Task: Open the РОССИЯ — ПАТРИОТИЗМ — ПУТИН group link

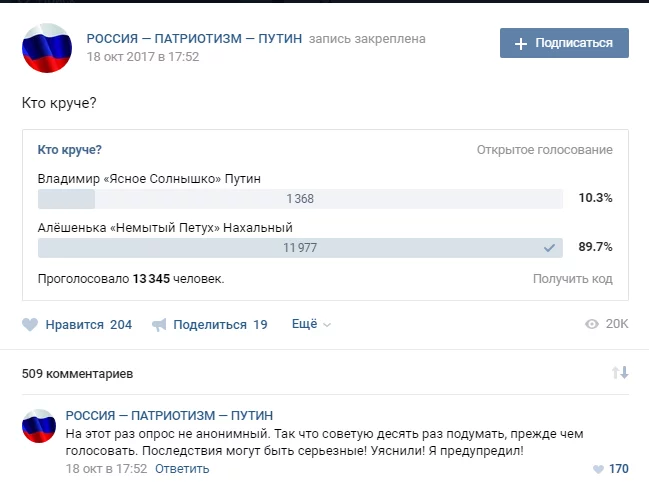Action: pos(194,39)
